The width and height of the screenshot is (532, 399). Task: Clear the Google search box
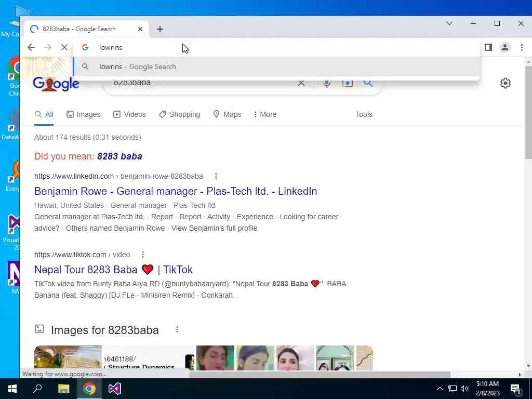click(x=301, y=83)
